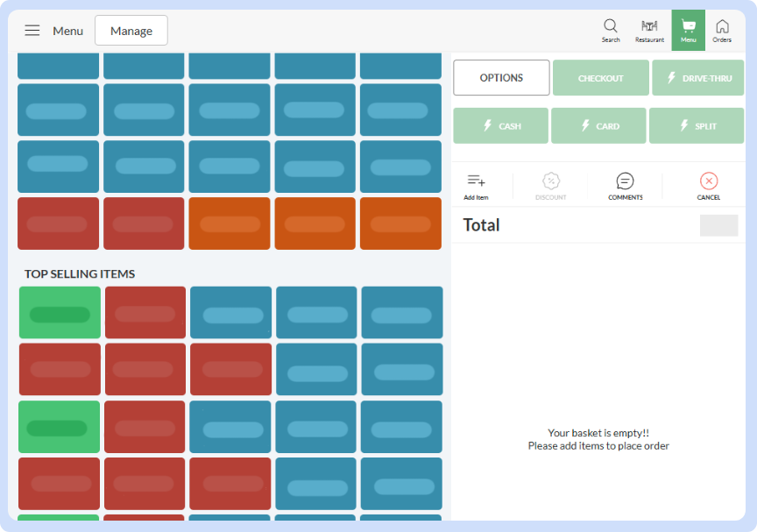Click the Search magnifier icon
Screen dimensions: 757x532
(611, 26)
